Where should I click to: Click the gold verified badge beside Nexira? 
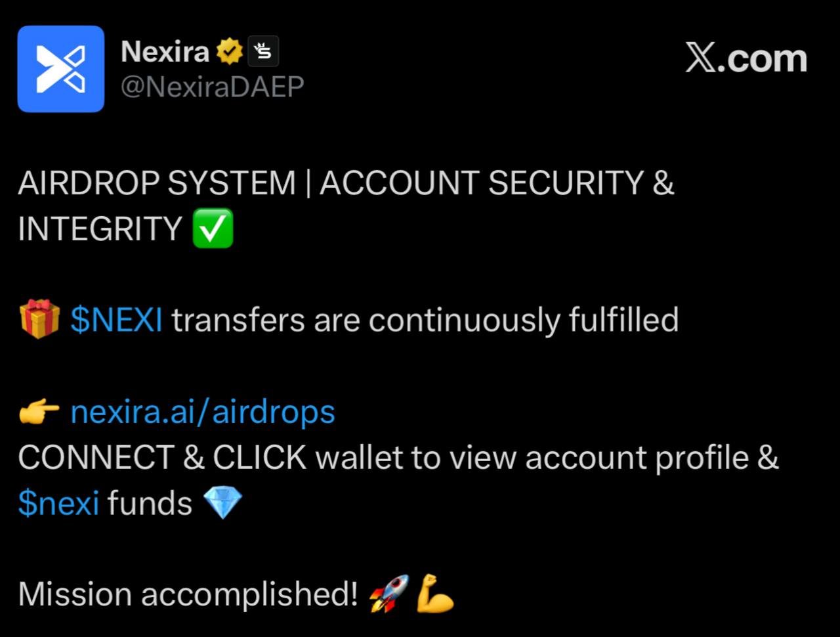tap(229, 51)
